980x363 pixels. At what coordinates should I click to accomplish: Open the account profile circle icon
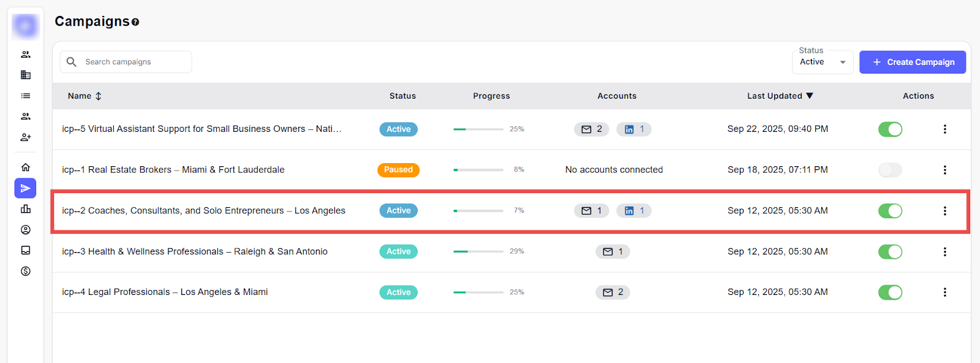[x=26, y=230]
